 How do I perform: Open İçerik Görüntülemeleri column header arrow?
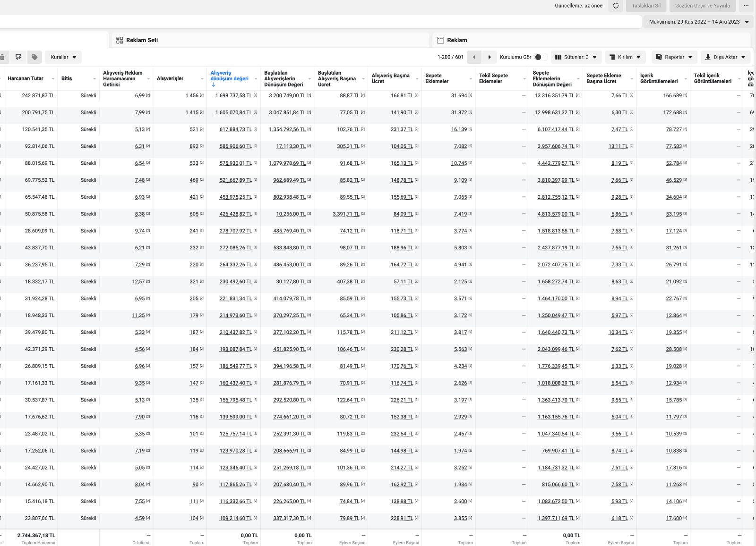(686, 79)
